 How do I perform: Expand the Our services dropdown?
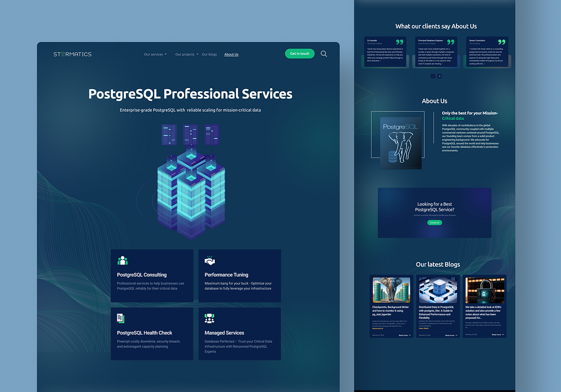pos(154,54)
